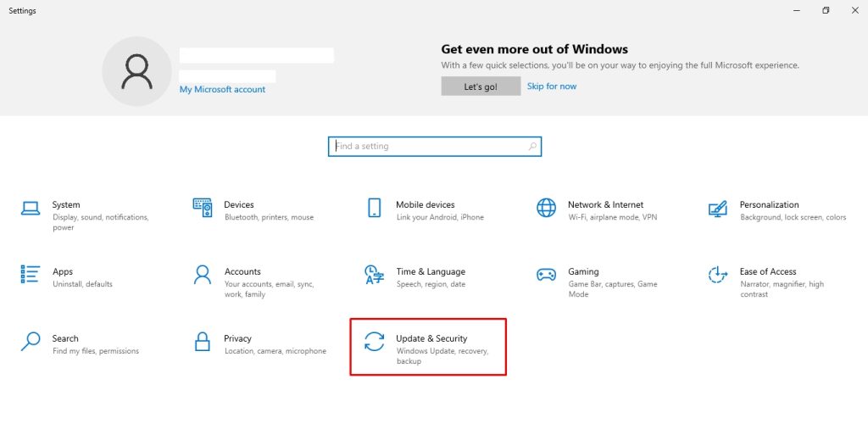Select the Privacy padlock icon
Image resolution: width=868 pixels, height=446 pixels.
(203, 342)
